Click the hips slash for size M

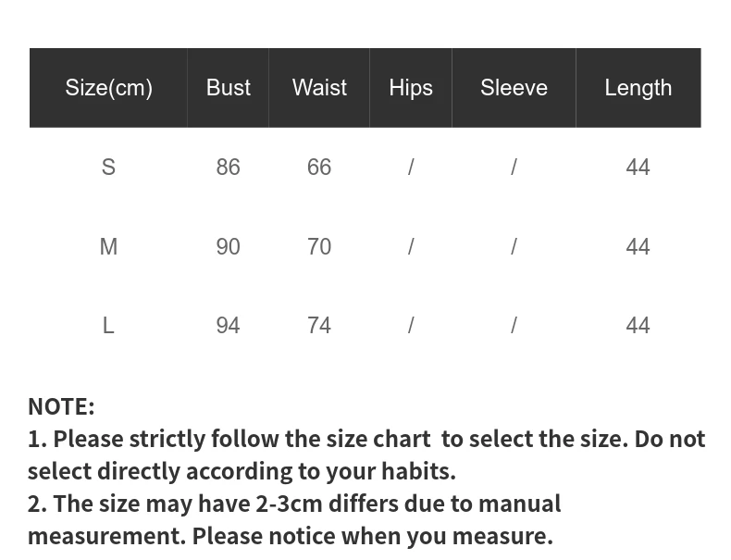pyautogui.click(x=411, y=246)
